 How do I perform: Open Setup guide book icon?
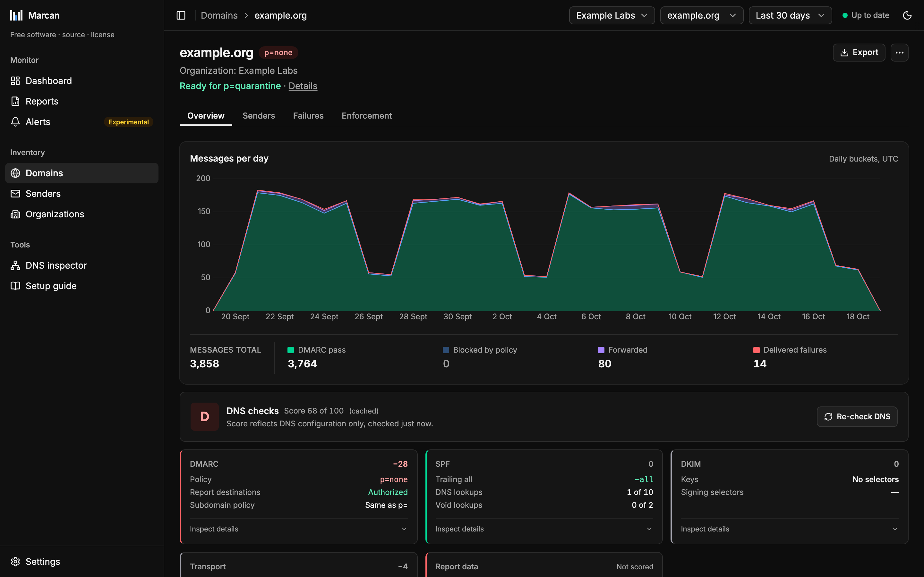pyautogui.click(x=15, y=286)
